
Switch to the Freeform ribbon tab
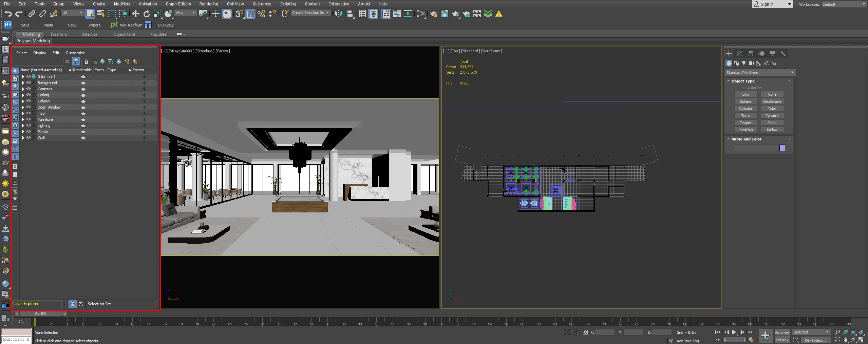click(x=59, y=34)
